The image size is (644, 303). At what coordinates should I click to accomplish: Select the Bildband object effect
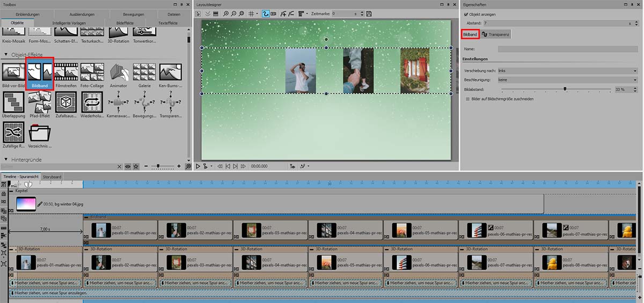(41, 71)
